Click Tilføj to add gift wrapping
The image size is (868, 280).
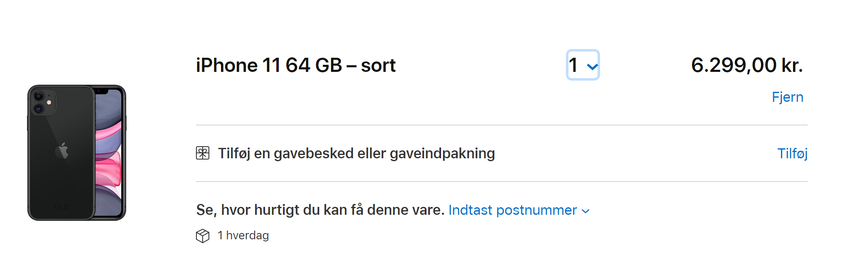pos(792,153)
